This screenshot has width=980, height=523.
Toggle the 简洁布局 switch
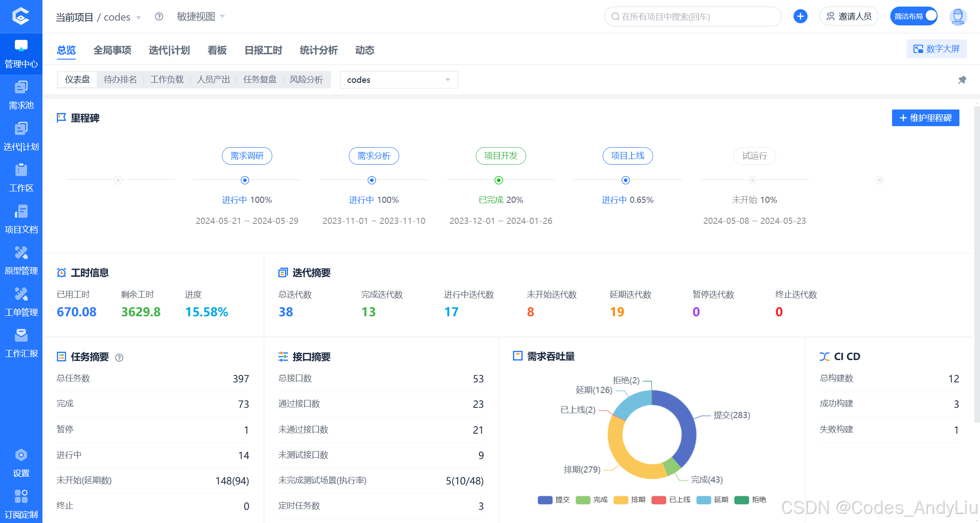(x=913, y=17)
